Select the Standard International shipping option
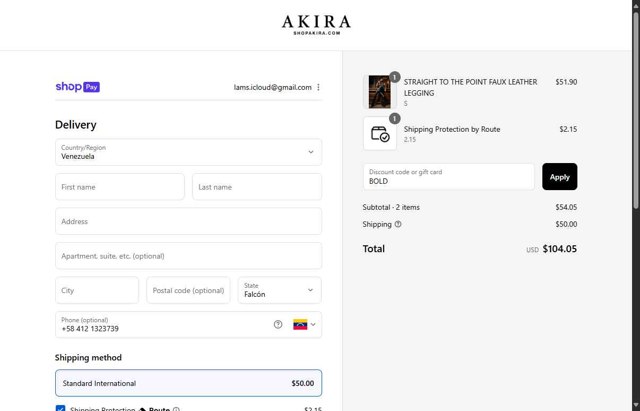Image resolution: width=640 pixels, height=411 pixels. (x=189, y=383)
